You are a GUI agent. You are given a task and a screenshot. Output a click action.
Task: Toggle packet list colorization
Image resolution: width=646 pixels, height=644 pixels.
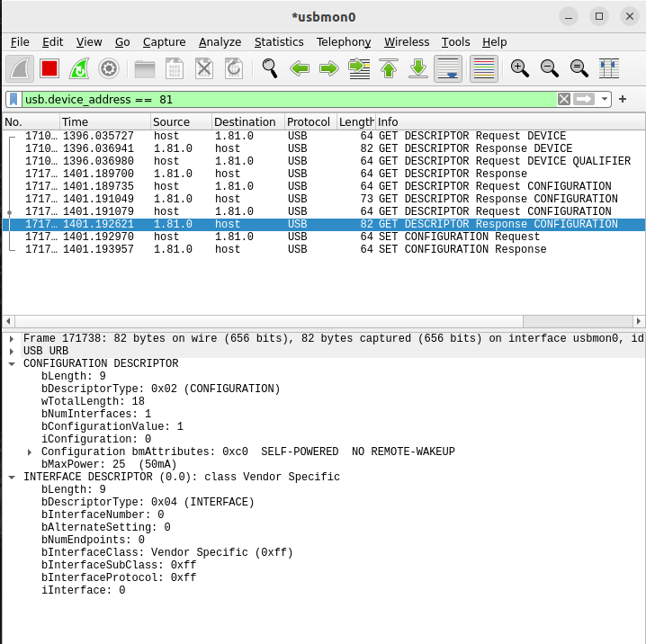tap(484, 68)
